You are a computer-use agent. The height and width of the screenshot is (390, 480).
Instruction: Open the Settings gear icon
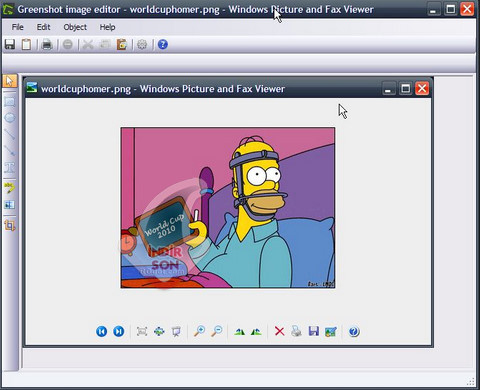142,44
